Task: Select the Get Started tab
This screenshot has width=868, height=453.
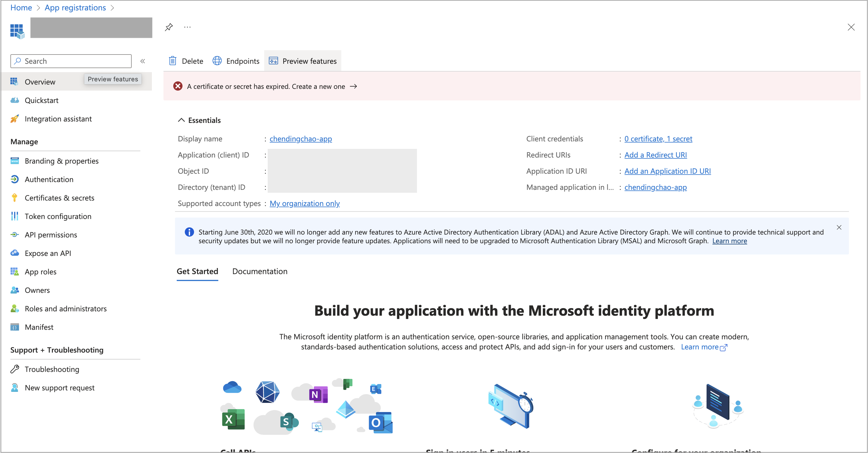Action: (x=198, y=271)
